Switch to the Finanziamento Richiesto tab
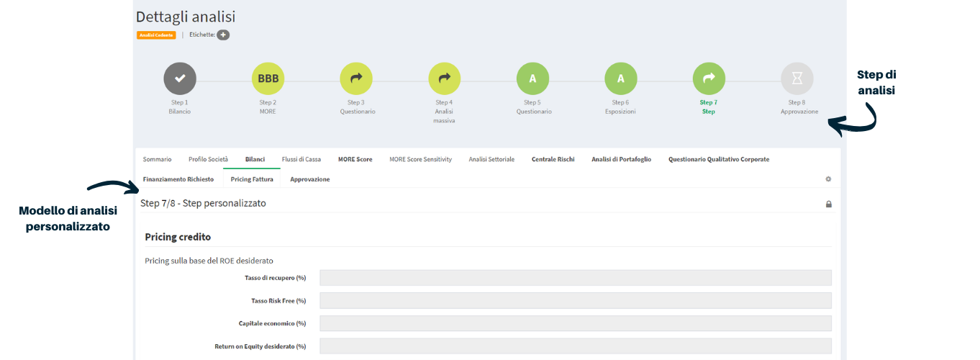Screen dimensions: 980x360 click(x=178, y=179)
